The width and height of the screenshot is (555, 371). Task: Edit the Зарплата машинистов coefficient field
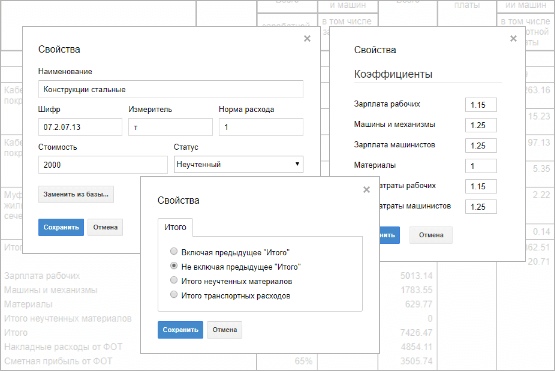pyautogui.click(x=481, y=145)
